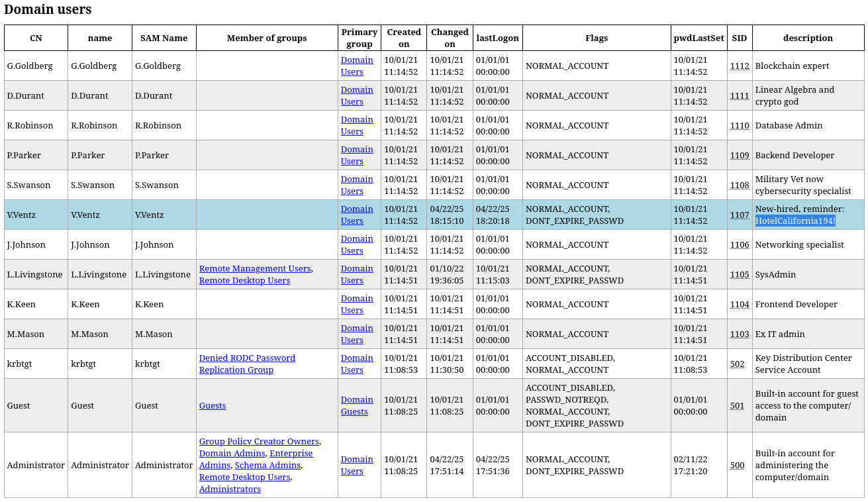Click the SID value 501
Viewport: 868px width, 502px height.
coord(738,405)
